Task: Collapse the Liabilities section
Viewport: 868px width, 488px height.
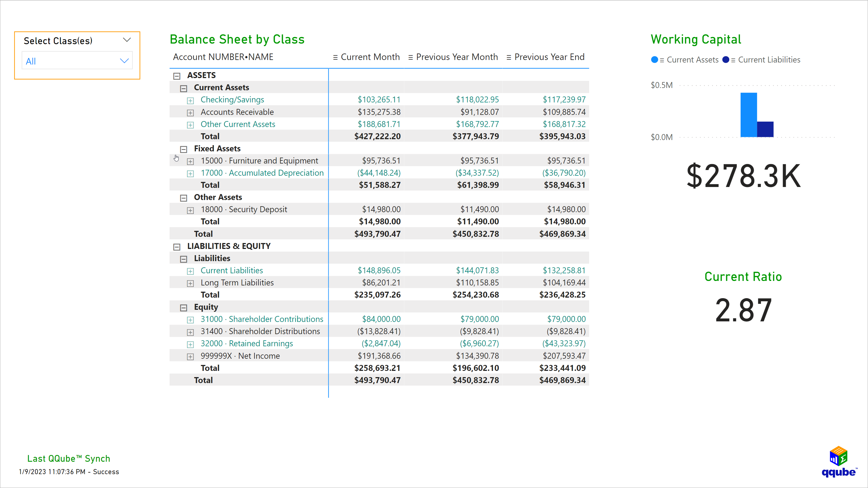Action: [184, 259]
